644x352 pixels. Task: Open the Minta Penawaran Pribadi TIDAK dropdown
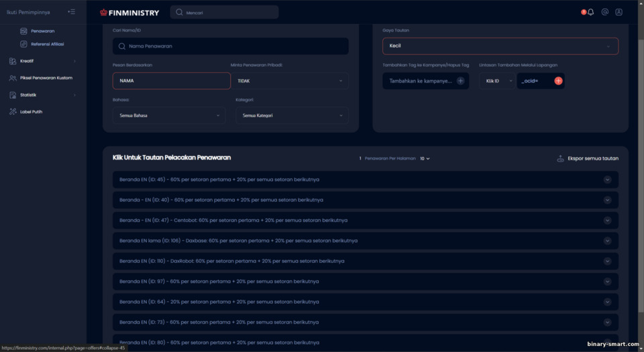pos(290,81)
